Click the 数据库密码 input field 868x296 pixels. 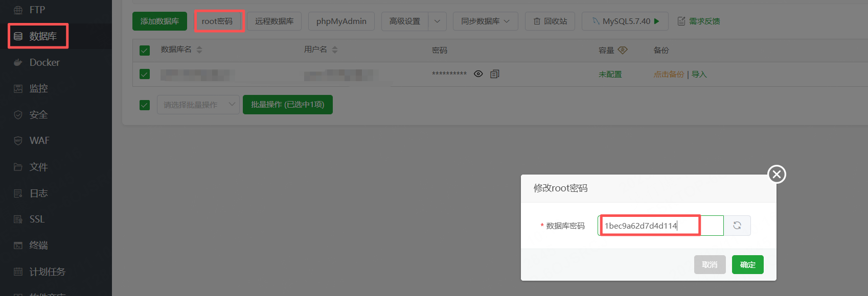click(660, 226)
